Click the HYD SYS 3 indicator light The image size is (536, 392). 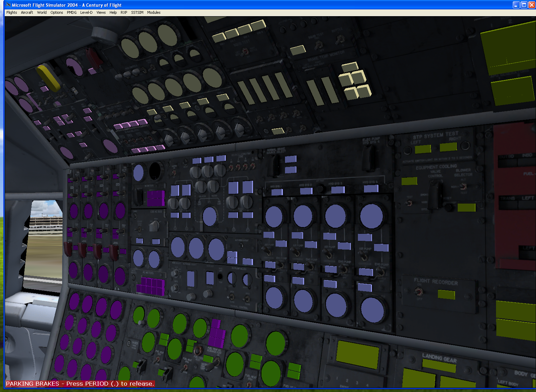coord(338,190)
